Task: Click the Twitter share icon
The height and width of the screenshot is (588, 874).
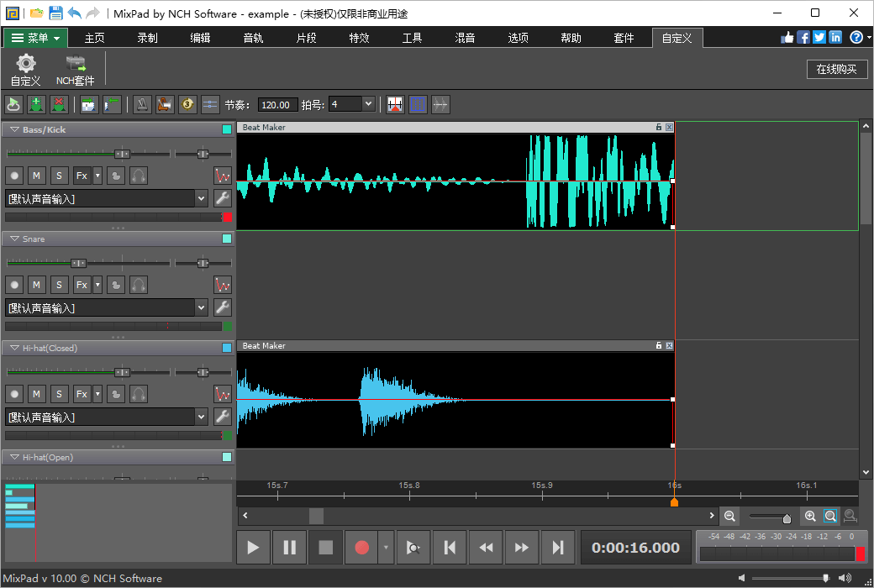Action: pos(819,37)
